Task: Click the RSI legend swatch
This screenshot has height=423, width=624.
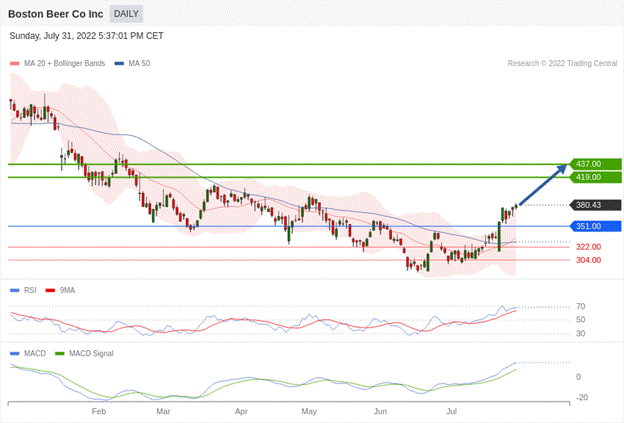Action: [15, 290]
